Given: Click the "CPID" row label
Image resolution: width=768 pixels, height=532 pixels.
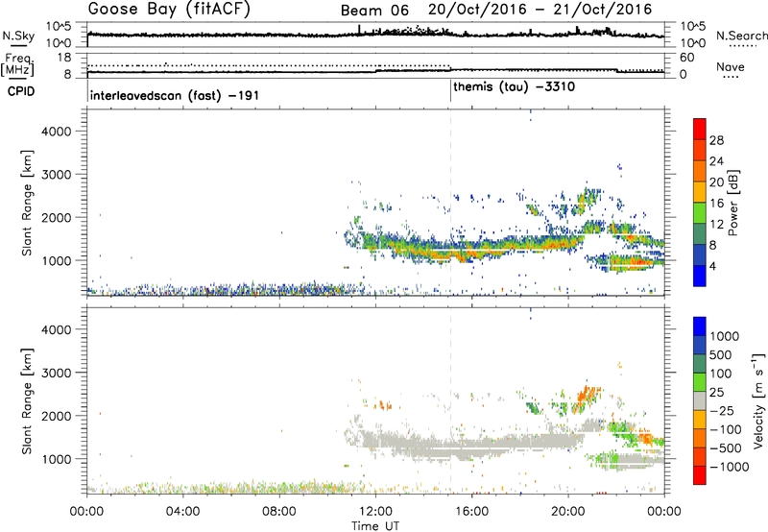Looking at the screenshot, I should [21, 91].
